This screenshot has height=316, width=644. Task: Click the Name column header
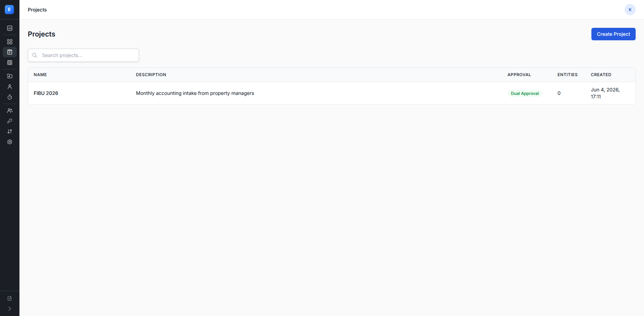coord(40,75)
